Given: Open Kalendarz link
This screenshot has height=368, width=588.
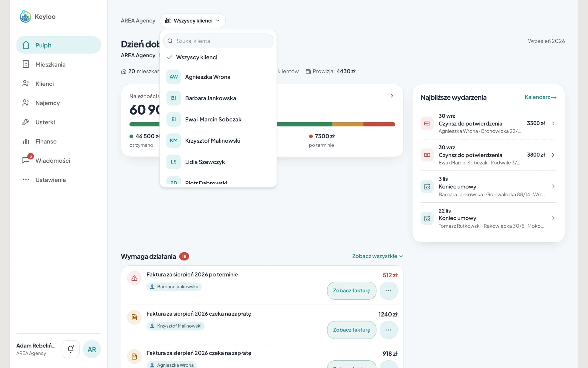Looking at the screenshot, I should tap(540, 97).
